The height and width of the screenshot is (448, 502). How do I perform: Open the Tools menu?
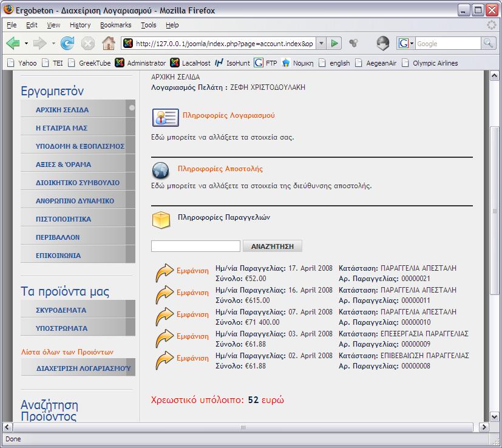(149, 25)
